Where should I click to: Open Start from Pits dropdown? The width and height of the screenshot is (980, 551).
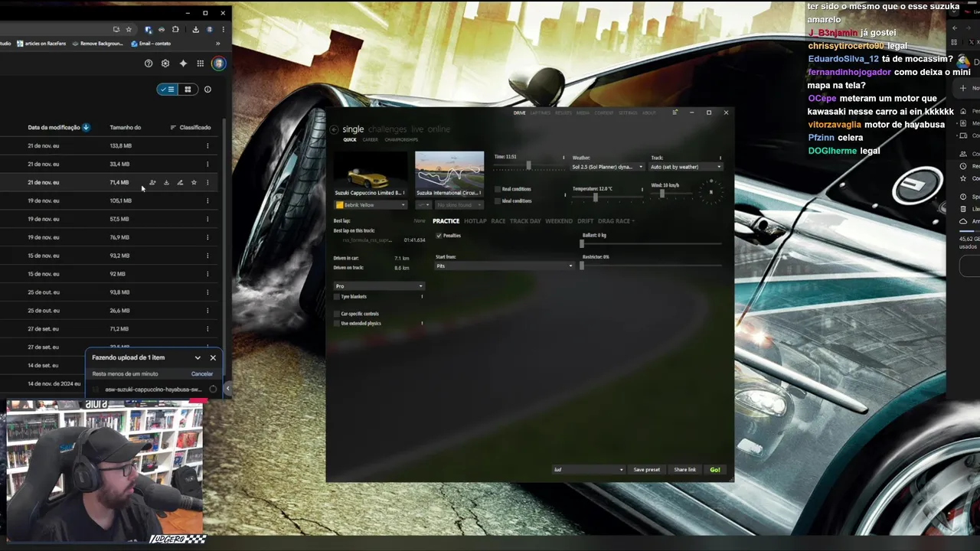[505, 266]
